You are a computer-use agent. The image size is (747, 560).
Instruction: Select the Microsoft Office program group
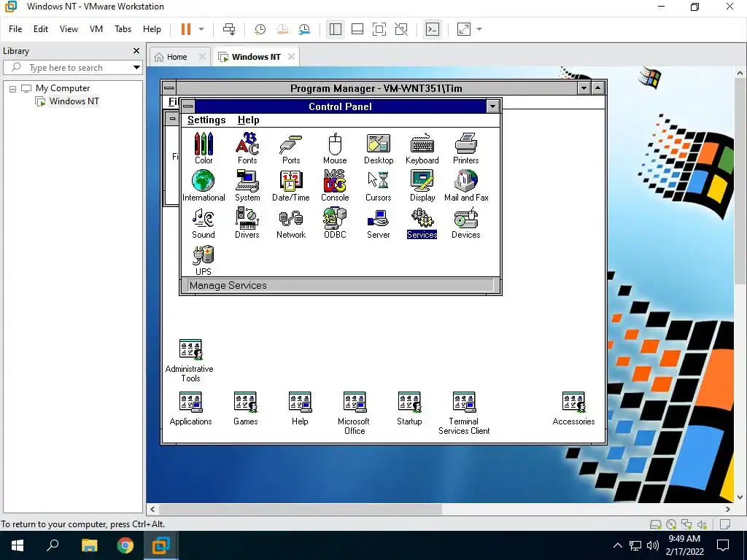[x=355, y=413]
